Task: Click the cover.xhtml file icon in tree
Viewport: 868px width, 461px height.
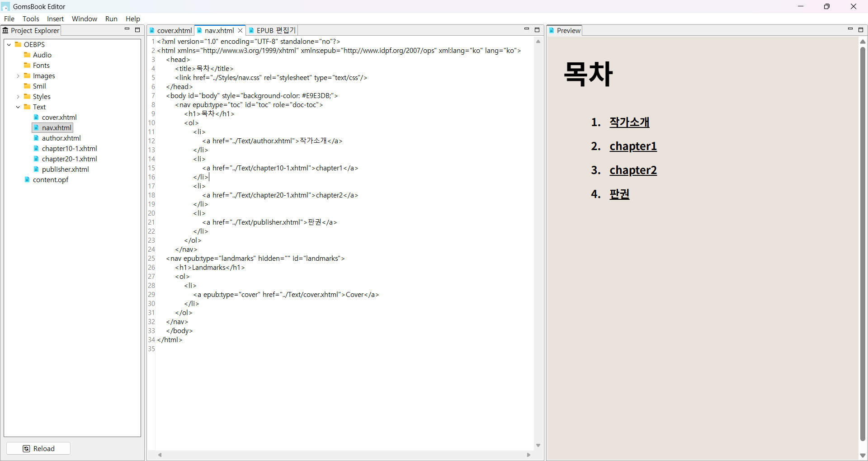Action: pos(36,117)
